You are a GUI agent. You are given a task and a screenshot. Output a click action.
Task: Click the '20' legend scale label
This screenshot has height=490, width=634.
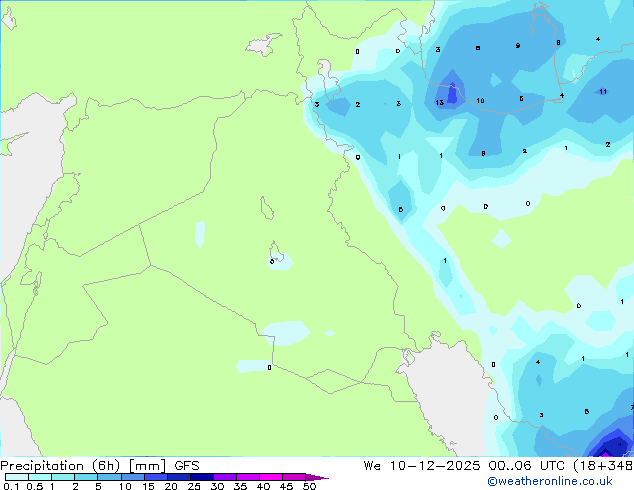[x=171, y=486]
